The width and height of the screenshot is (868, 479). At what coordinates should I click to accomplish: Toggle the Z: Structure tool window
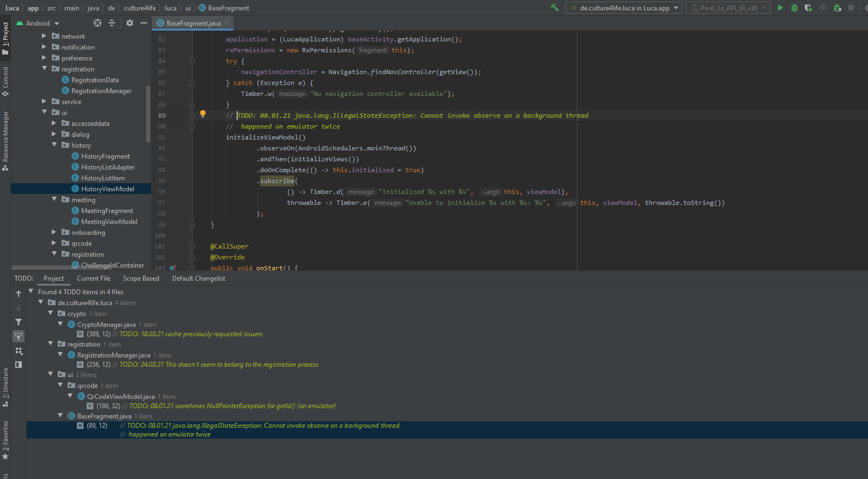point(5,387)
